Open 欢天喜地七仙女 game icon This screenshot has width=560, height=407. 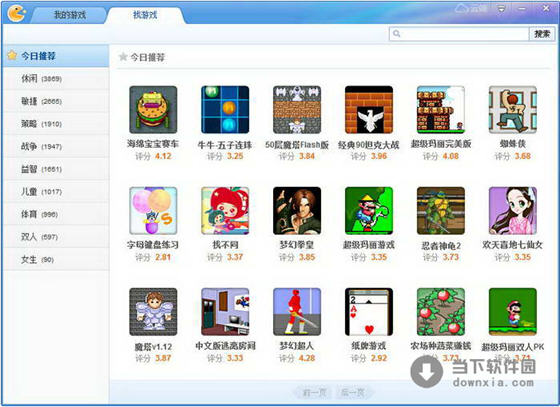click(513, 211)
